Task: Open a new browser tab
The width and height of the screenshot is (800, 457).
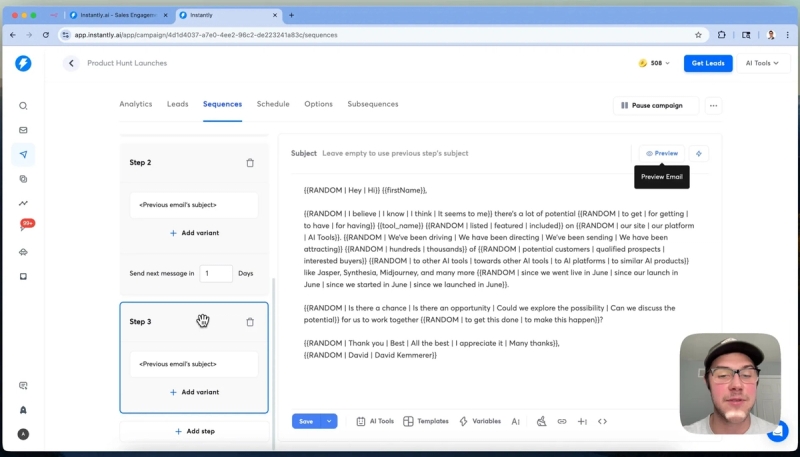Action: tap(291, 15)
